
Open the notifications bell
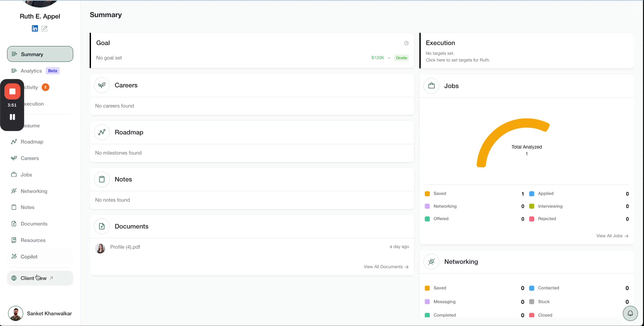[x=630, y=313]
